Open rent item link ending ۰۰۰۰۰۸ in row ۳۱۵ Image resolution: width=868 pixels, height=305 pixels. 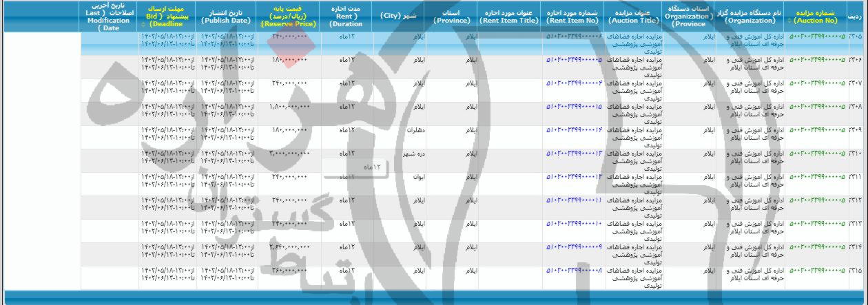click(x=575, y=270)
